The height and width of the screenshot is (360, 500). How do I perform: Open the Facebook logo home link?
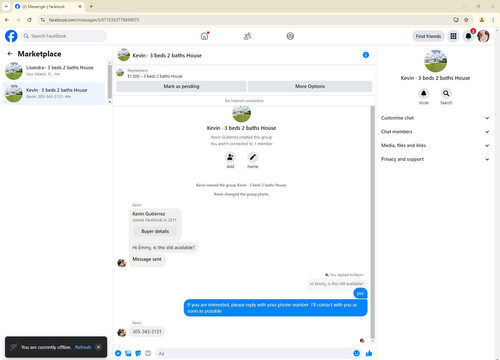pos(11,36)
